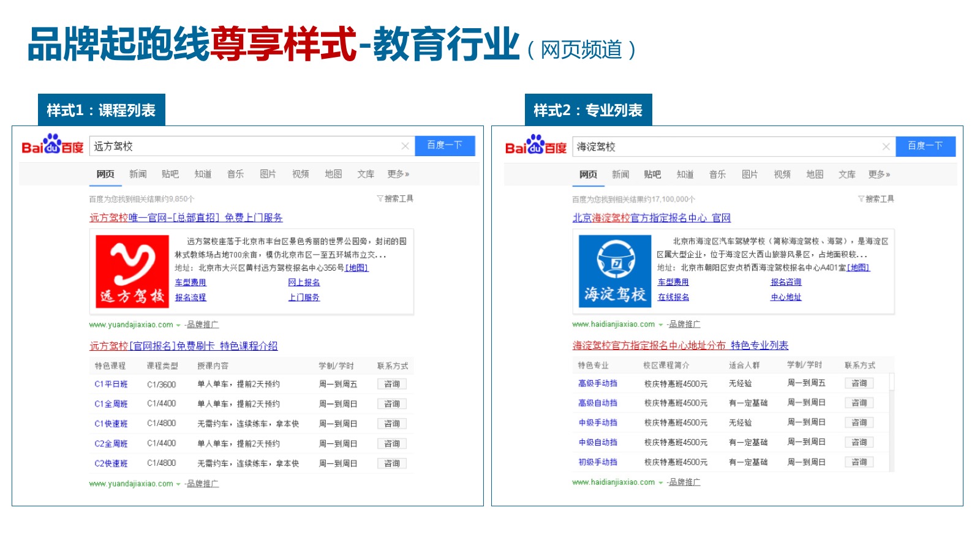Click the Baidu logo in right panel

pyautogui.click(x=536, y=145)
